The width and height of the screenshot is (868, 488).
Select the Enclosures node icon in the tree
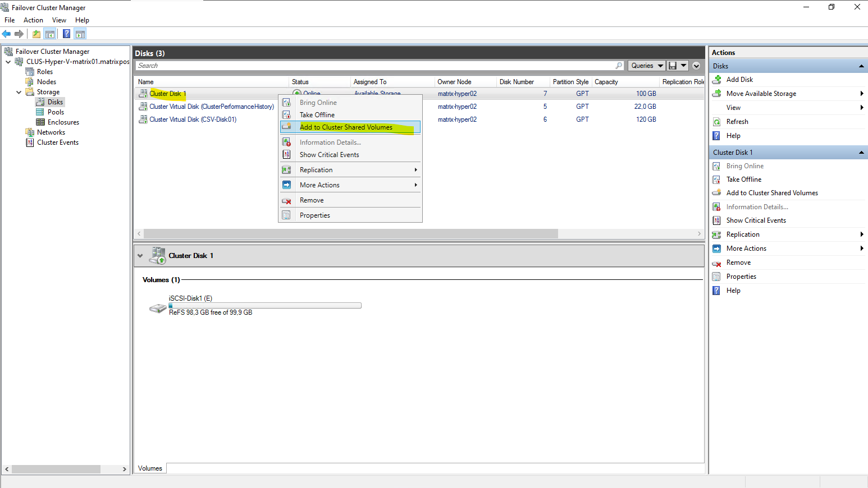(40, 122)
